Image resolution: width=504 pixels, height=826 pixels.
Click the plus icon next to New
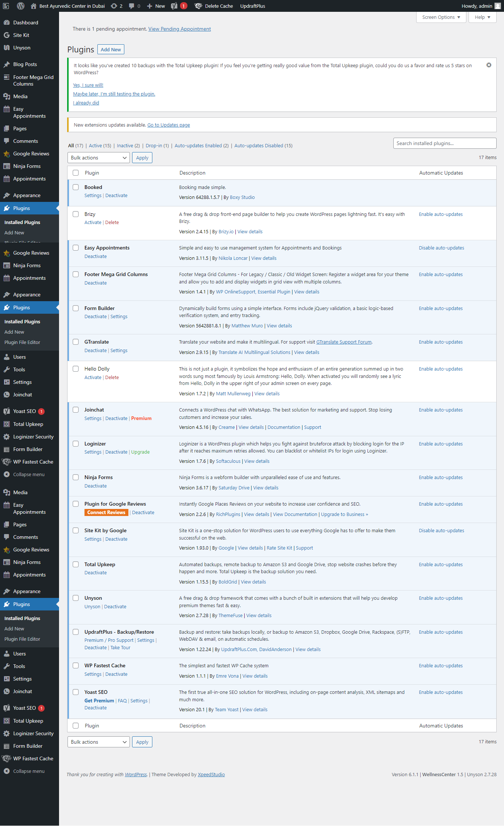click(x=149, y=6)
